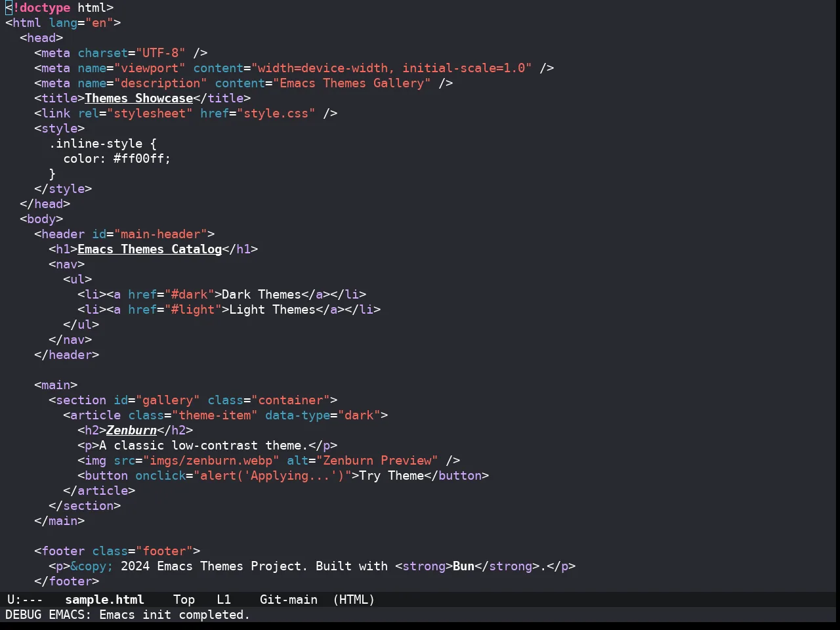Screen dimensions: 840x630
Task: Click the 'Light Themes' link text
Action: click(x=272, y=310)
